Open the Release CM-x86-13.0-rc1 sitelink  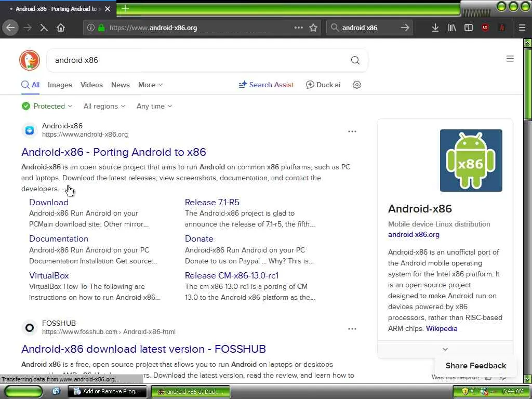point(232,275)
